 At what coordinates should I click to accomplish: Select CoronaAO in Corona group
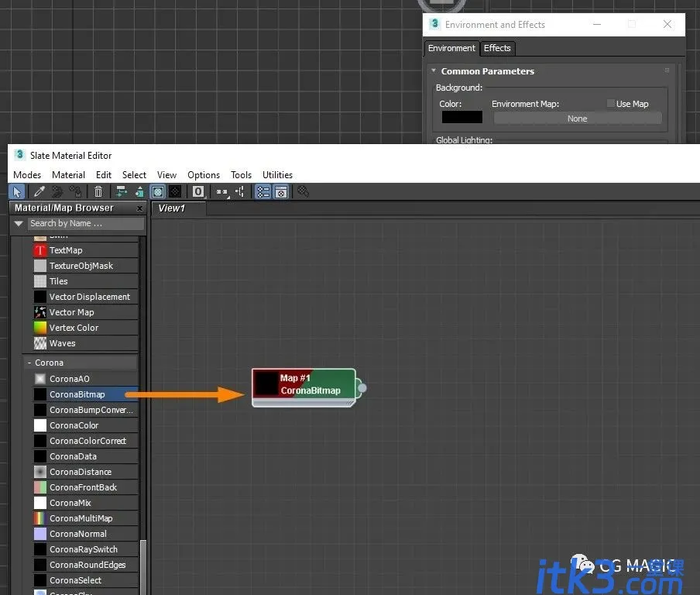86,379
